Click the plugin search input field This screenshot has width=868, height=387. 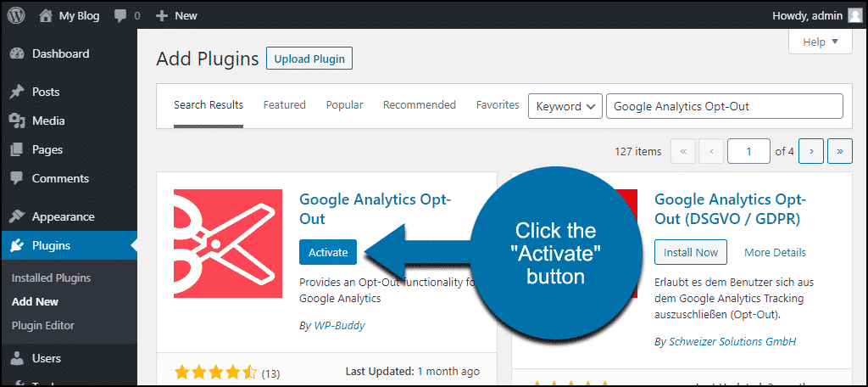(725, 106)
